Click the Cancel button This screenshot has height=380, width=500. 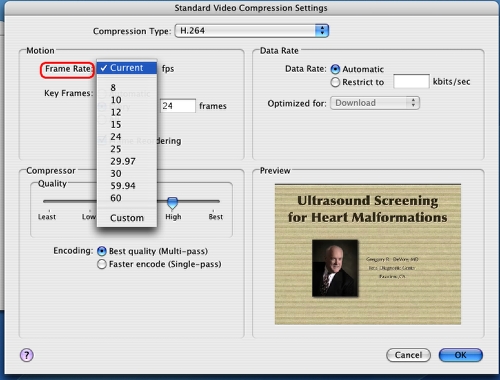408,355
